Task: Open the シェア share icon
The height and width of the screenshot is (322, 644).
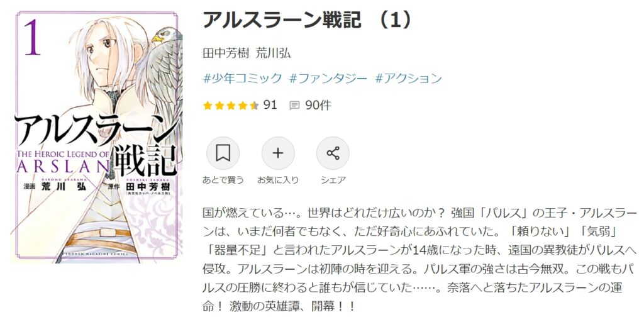Action: point(333,153)
